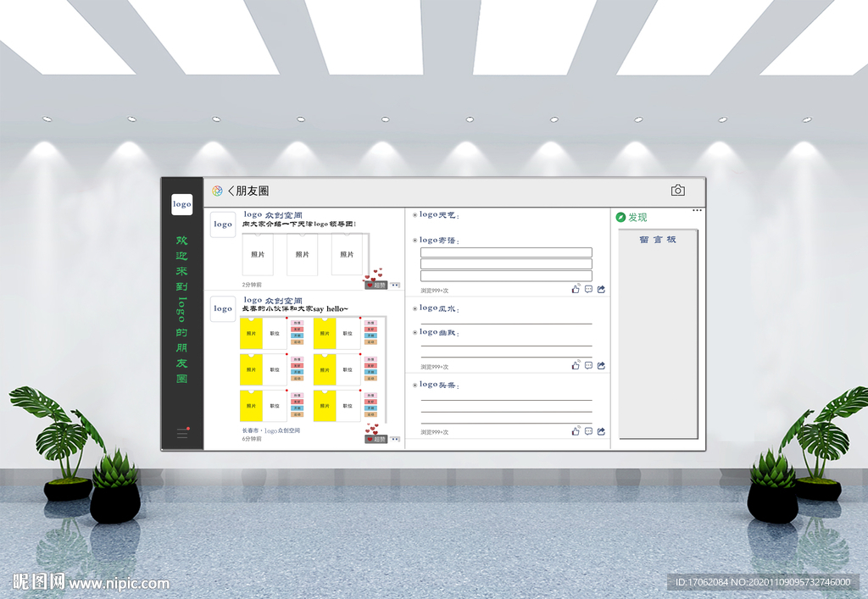Open comments icon under the logo寄语 section
The image size is (868, 599).
pos(588,289)
